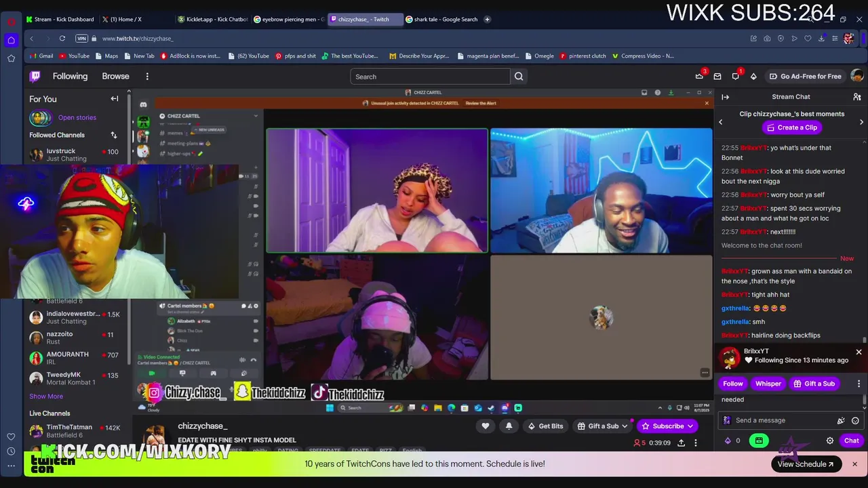This screenshot has width=868, height=488.
Task: Click the heart follow button under stream
Action: (x=485, y=426)
